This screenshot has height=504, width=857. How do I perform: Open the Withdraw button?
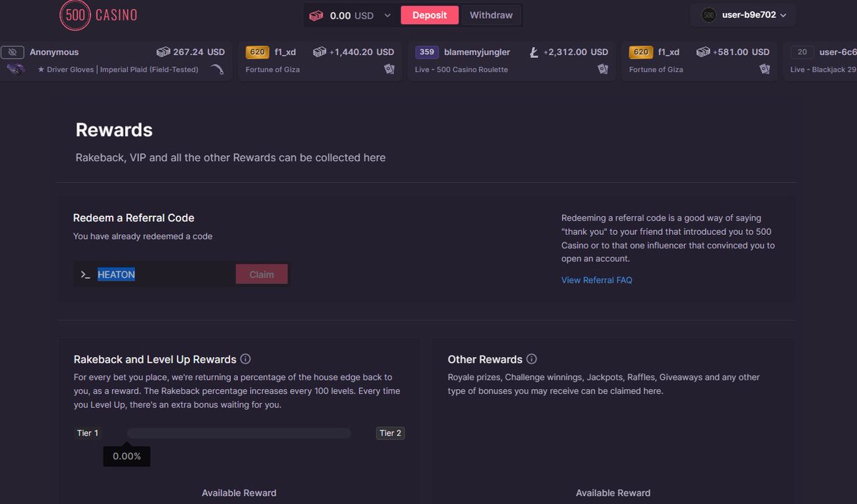click(491, 15)
